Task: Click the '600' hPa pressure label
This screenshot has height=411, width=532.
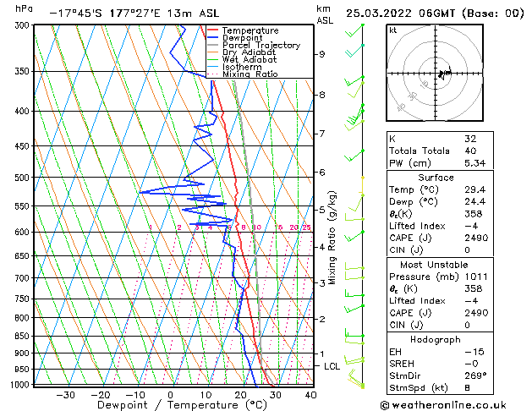Action: (x=24, y=232)
